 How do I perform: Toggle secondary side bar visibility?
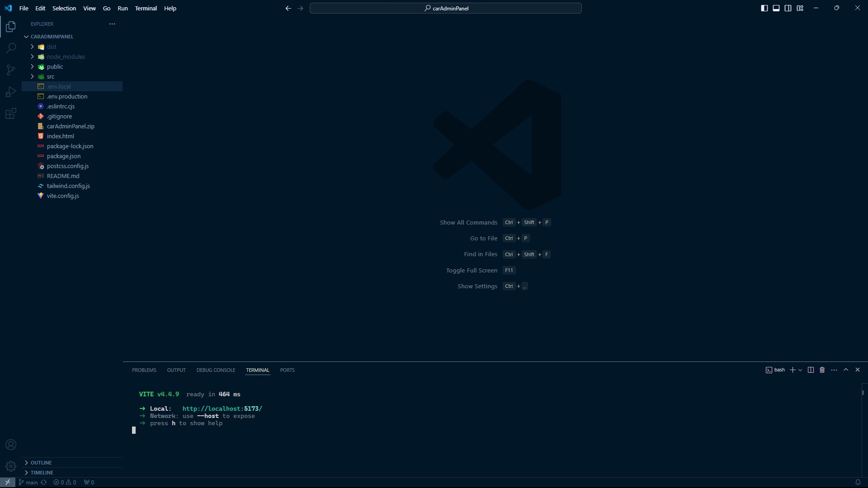[788, 8]
